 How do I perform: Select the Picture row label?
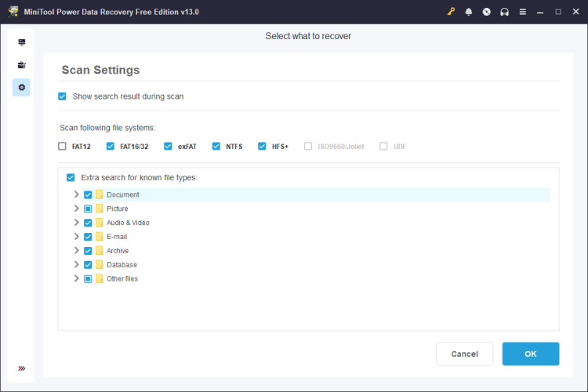click(x=118, y=209)
